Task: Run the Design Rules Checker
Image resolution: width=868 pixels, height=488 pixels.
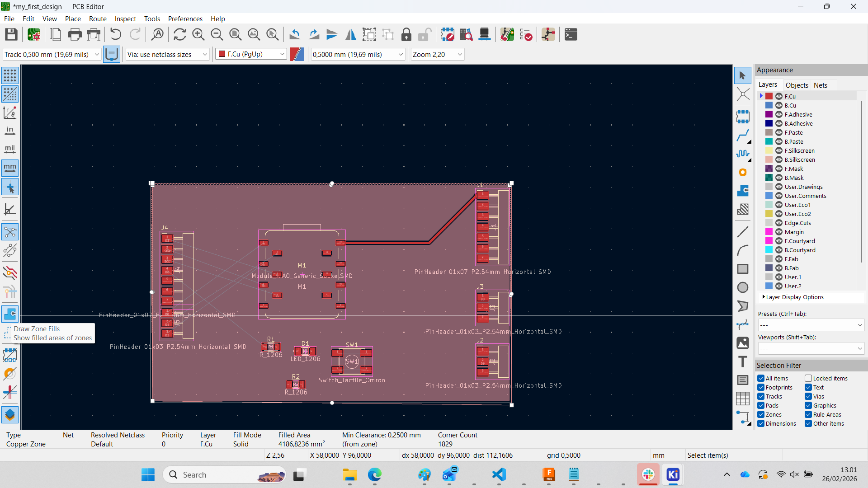Action: tap(526, 34)
